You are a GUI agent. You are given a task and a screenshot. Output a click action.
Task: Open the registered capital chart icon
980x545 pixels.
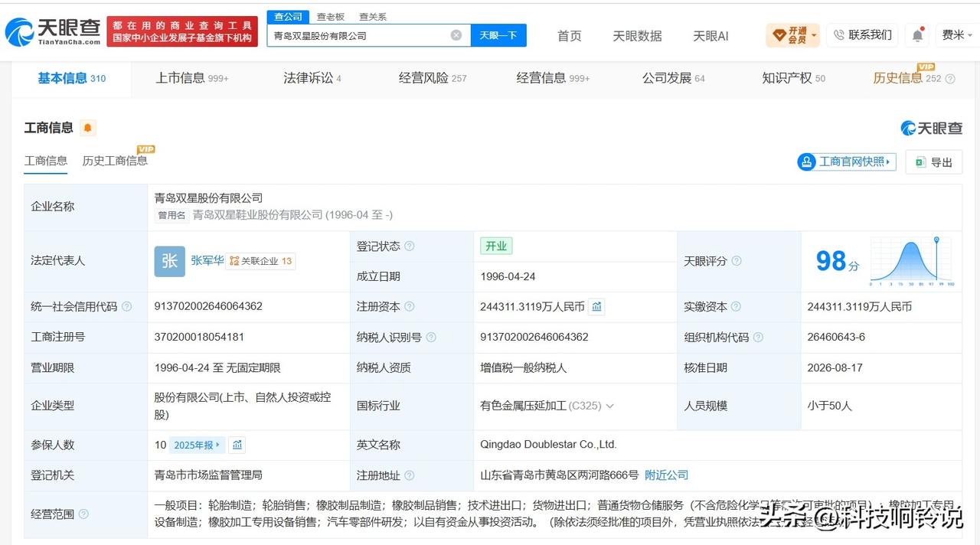pyautogui.click(x=597, y=307)
